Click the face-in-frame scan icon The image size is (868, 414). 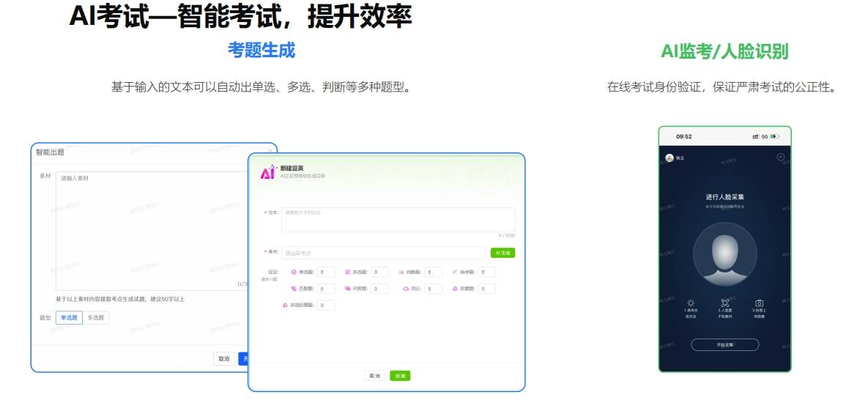point(725,303)
